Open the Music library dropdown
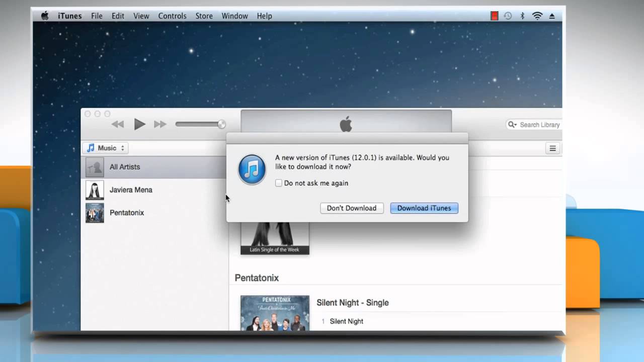 pos(106,148)
